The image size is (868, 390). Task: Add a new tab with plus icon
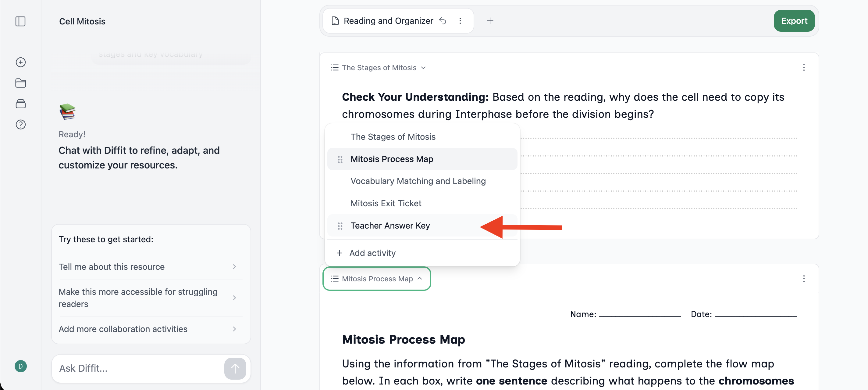(490, 21)
